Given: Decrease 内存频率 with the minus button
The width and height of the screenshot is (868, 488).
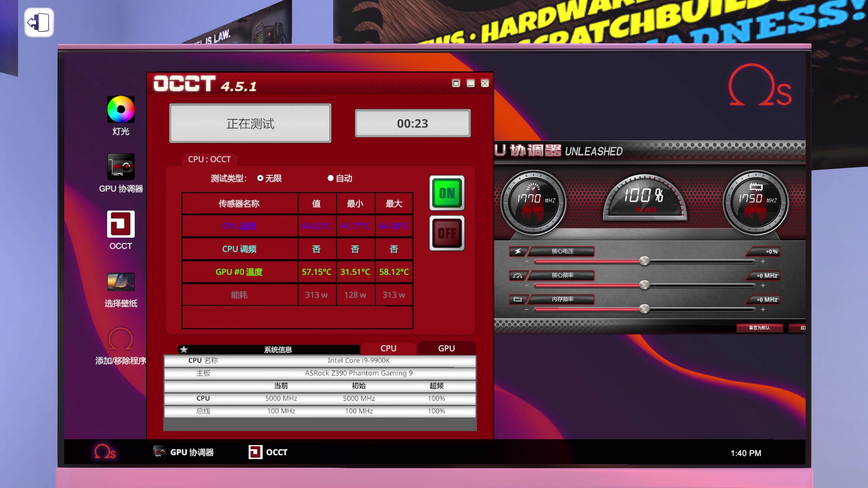Looking at the screenshot, I should point(527,310).
